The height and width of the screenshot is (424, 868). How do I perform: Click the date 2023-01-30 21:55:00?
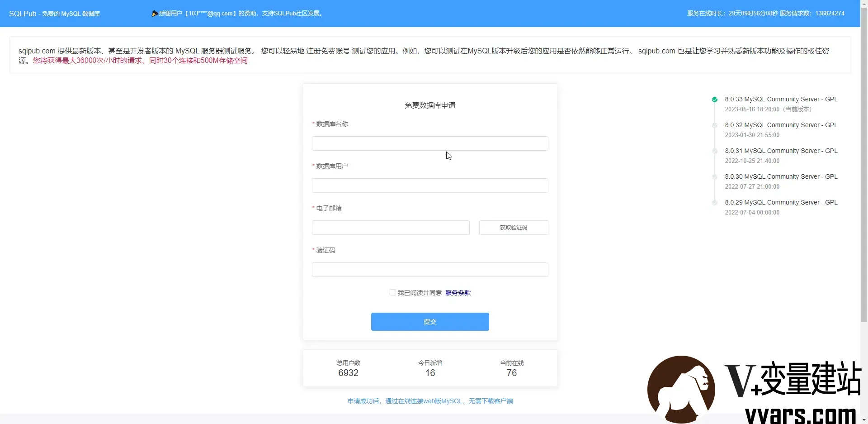[752, 135]
